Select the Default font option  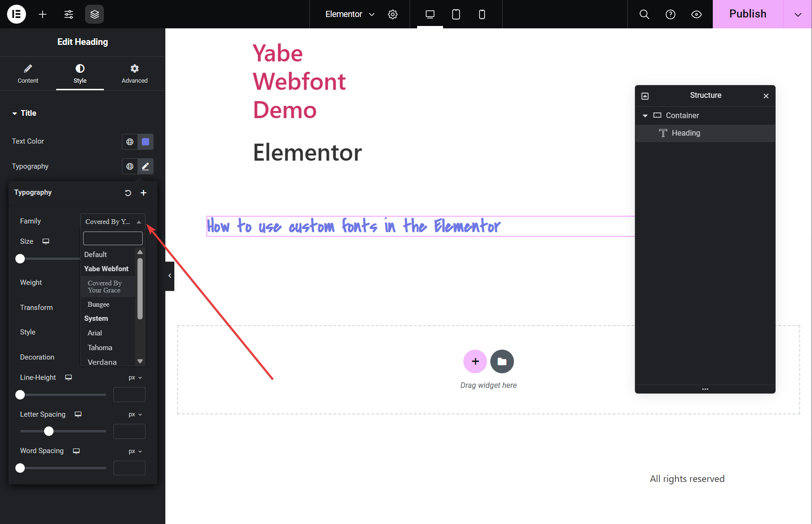tap(108, 254)
